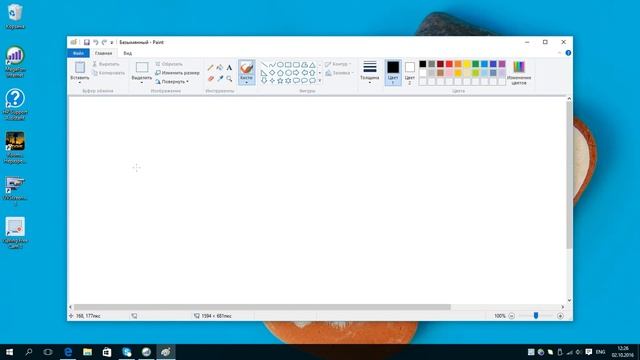Switch to the View ribbon tab
Image resolution: width=640 pixels, height=360 pixels.
click(128, 53)
